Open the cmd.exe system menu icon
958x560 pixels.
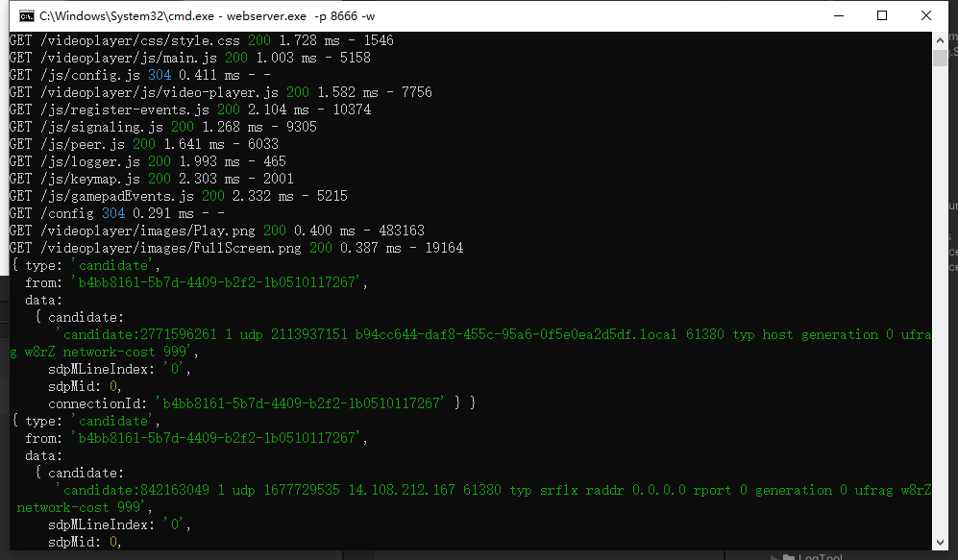[26, 16]
